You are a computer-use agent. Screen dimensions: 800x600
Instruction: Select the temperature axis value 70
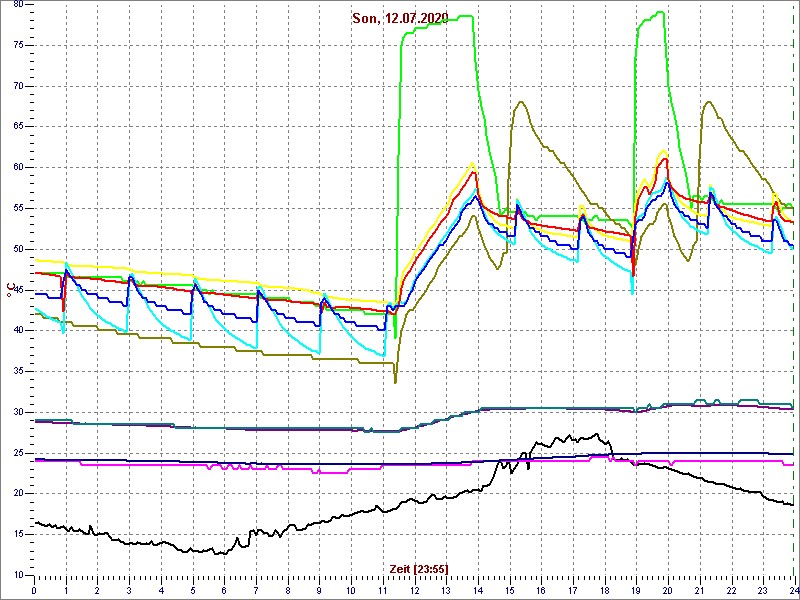point(18,86)
